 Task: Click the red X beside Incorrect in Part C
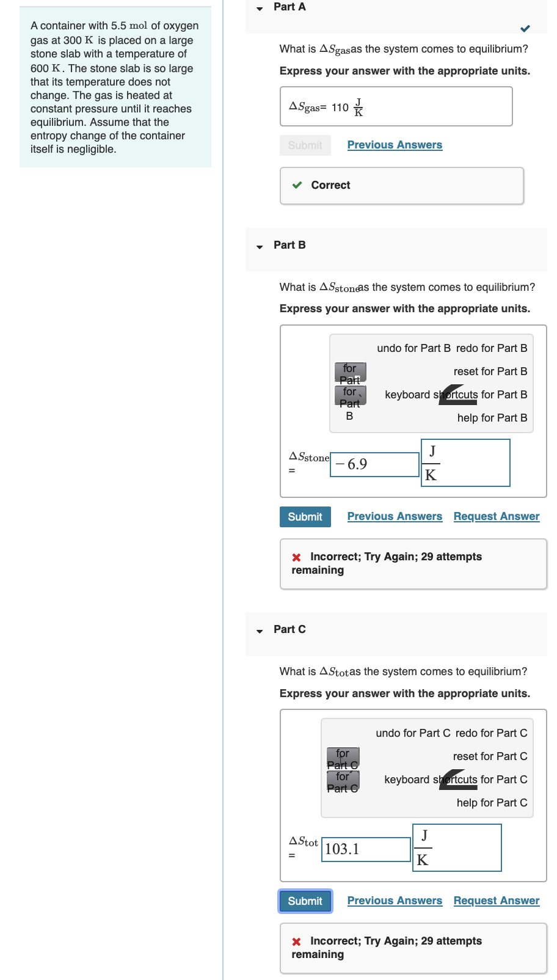[296, 941]
